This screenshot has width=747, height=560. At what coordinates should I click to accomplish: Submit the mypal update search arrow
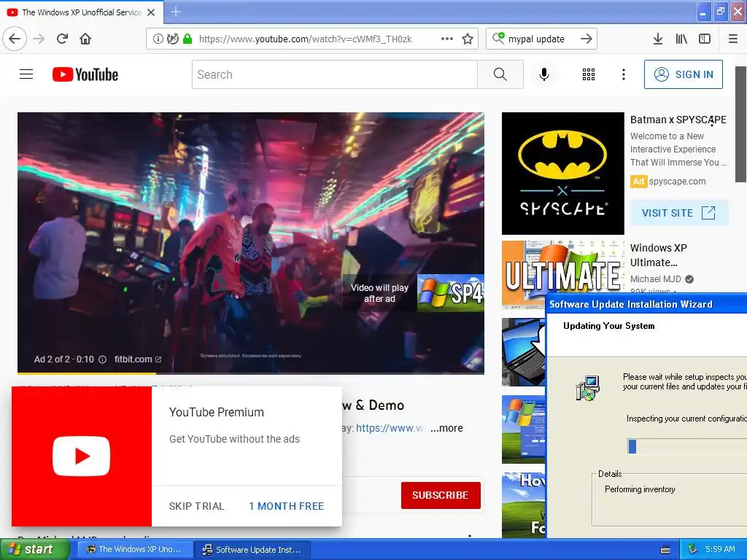587,39
